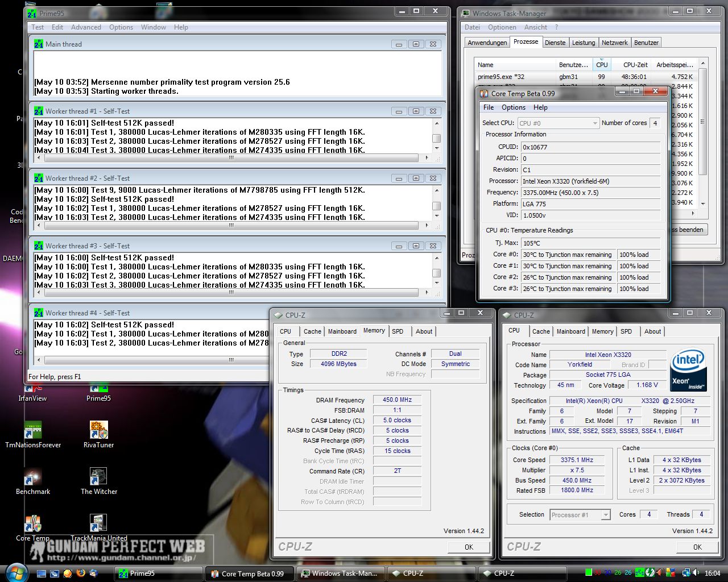Click the Windows Task-Manager title bar icon
The height and width of the screenshot is (582, 728).
466,13
